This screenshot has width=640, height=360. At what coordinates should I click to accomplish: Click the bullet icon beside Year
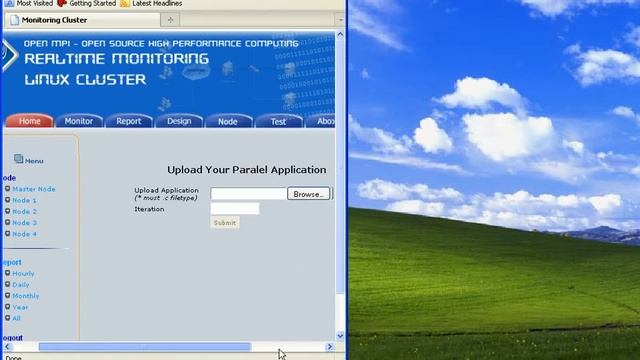[x=7, y=307]
